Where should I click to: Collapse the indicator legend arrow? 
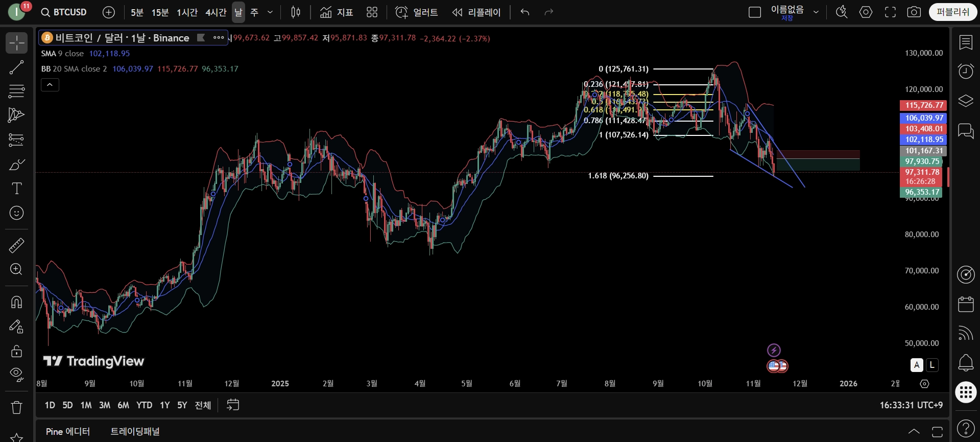point(50,85)
